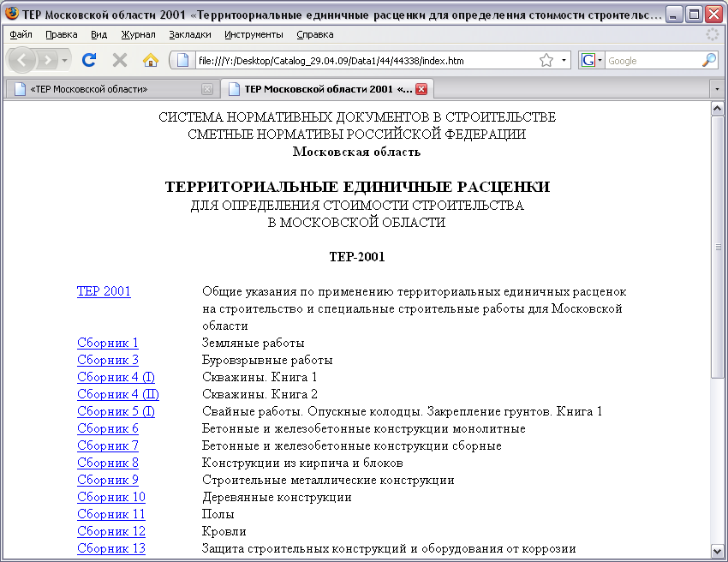Open the list-all-tabs dropdown

[x=717, y=89]
